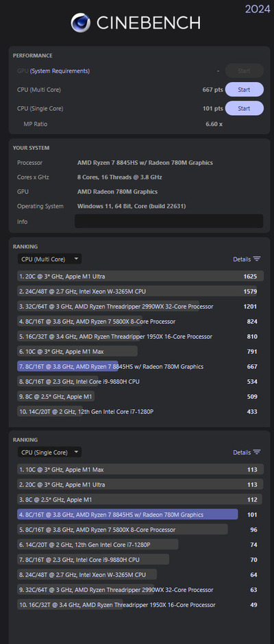The height and width of the screenshot is (644, 274).
Task: Open the CPU (Multi Core) ranking dropdown
Action: coord(49,259)
